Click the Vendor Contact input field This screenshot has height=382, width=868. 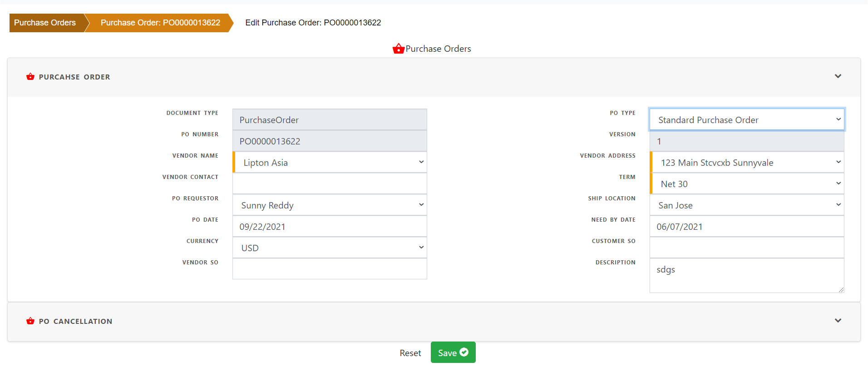click(330, 184)
